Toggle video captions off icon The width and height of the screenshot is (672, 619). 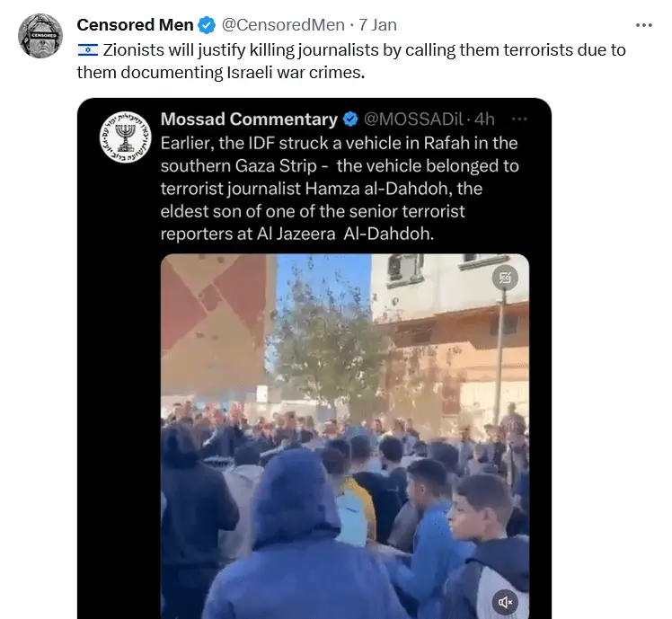[505, 278]
